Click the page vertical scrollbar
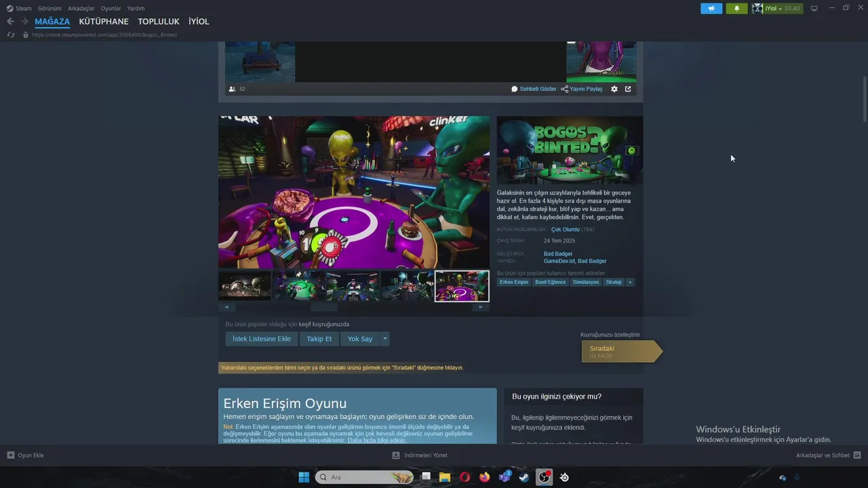Image resolution: width=868 pixels, height=488 pixels. click(x=865, y=100)
